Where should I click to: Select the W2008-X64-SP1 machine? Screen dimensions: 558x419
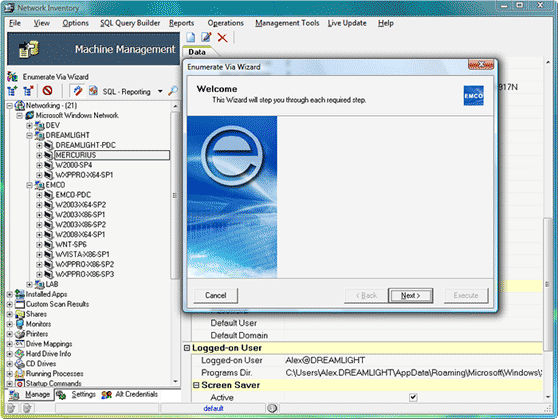[80, 235]
